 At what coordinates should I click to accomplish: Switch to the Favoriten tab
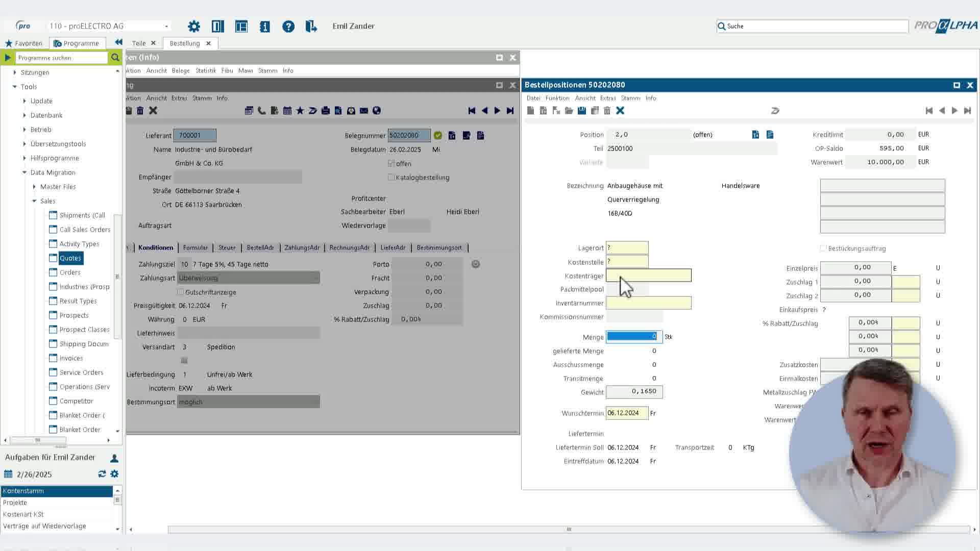coord(23,43)
